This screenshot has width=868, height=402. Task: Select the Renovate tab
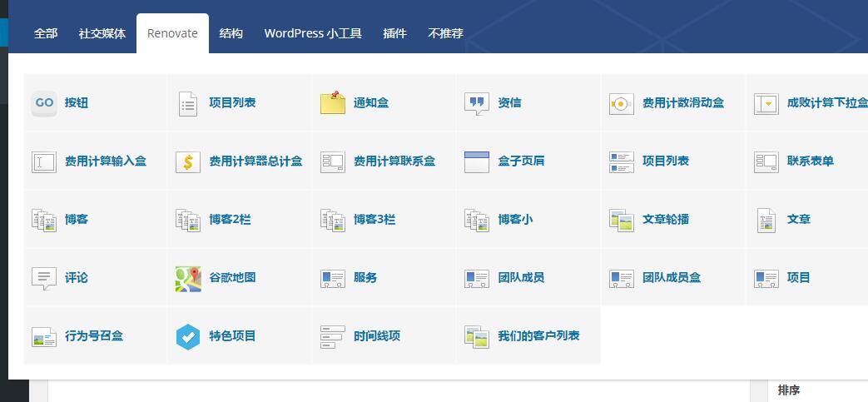(x=173, y=33)
